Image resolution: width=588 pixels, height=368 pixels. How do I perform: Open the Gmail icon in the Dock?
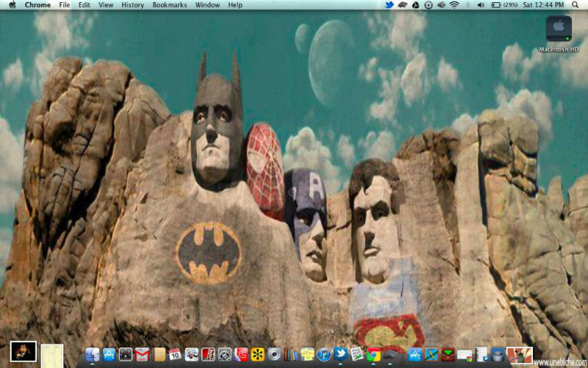point(142,354)
